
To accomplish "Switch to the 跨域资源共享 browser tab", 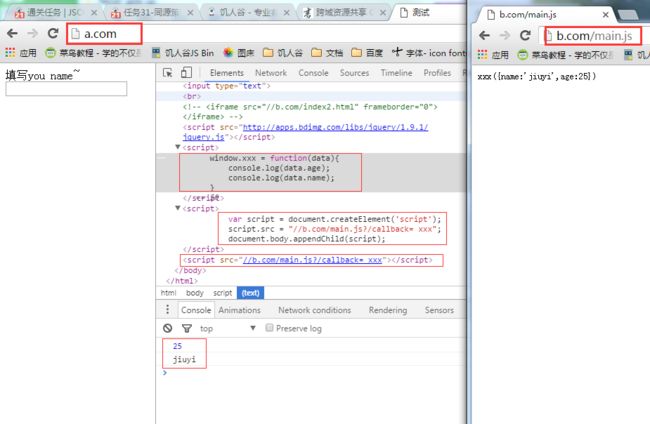I will click(x=342, y=13).
